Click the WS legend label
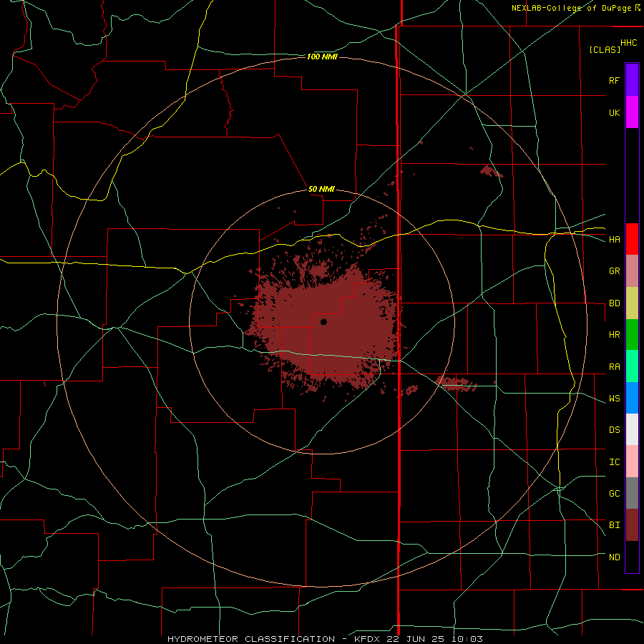 [x=614, y=399]
